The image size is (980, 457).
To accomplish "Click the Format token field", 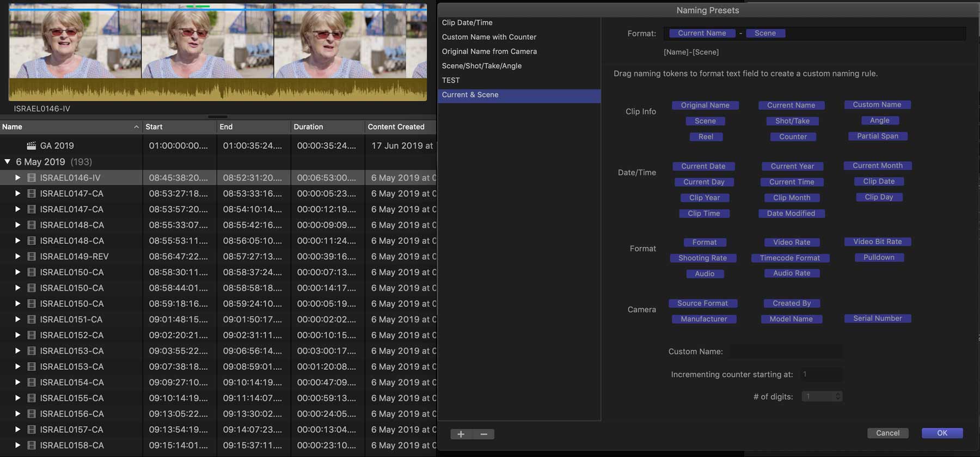I will tap(814, 33).
